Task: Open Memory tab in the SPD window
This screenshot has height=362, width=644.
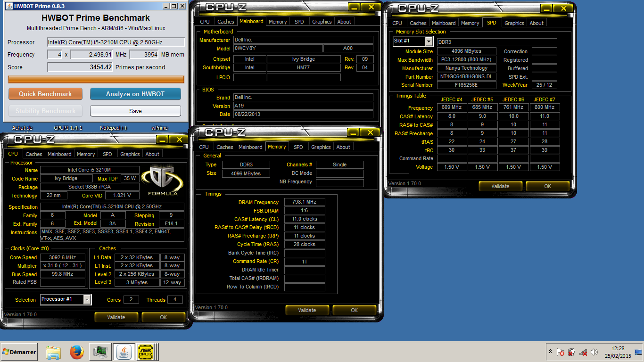Action: pyautogui.click(x=470, y=23)
